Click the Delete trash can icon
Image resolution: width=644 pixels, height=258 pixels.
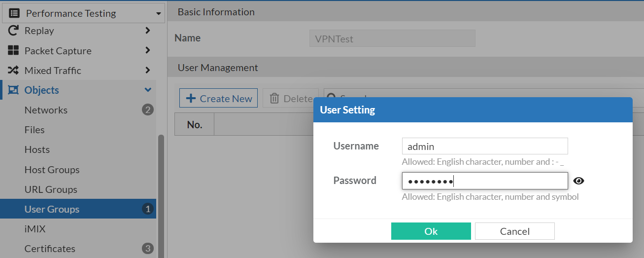pyautogui.click(x=274, y=99)
